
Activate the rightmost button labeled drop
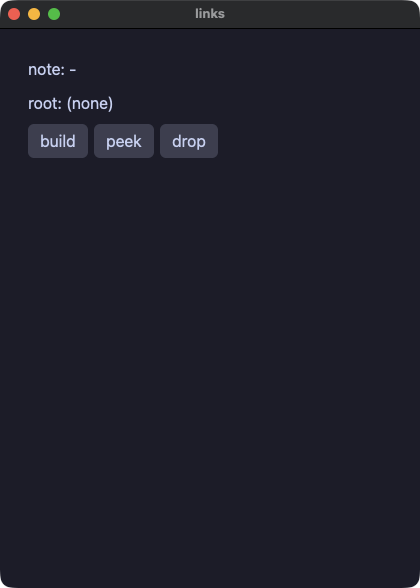189,141
